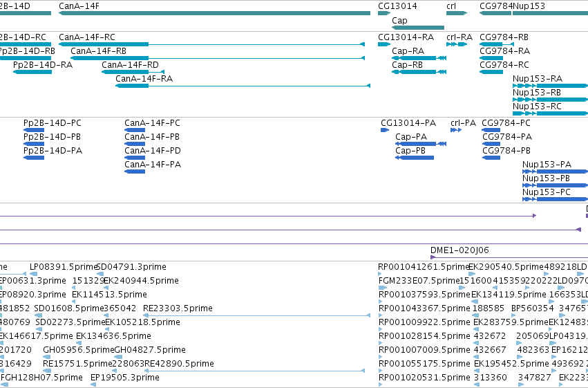Viewport: 588px width, 388px height.
Task: Select the long CanA-14F gene bar
Action: click(214, 13)
